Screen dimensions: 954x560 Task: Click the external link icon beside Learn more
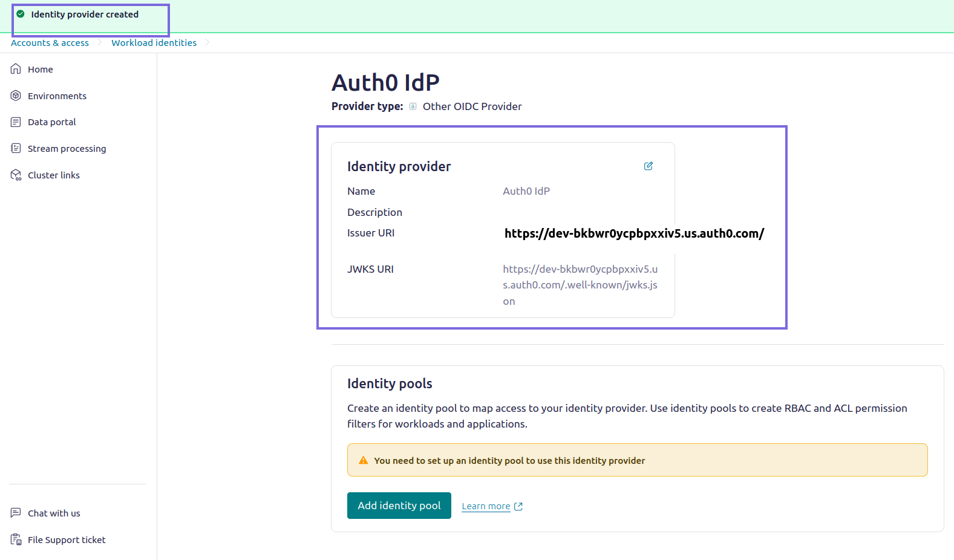tap(518, 506)
